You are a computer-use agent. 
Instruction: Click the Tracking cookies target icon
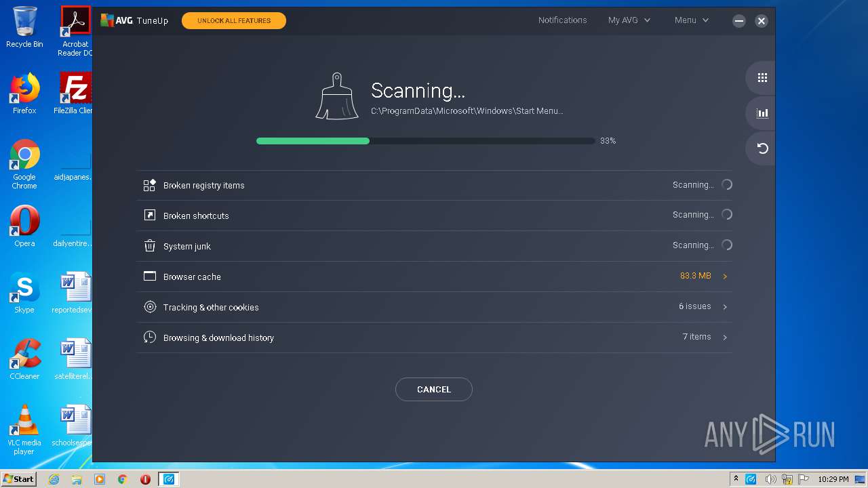point(150,307)
